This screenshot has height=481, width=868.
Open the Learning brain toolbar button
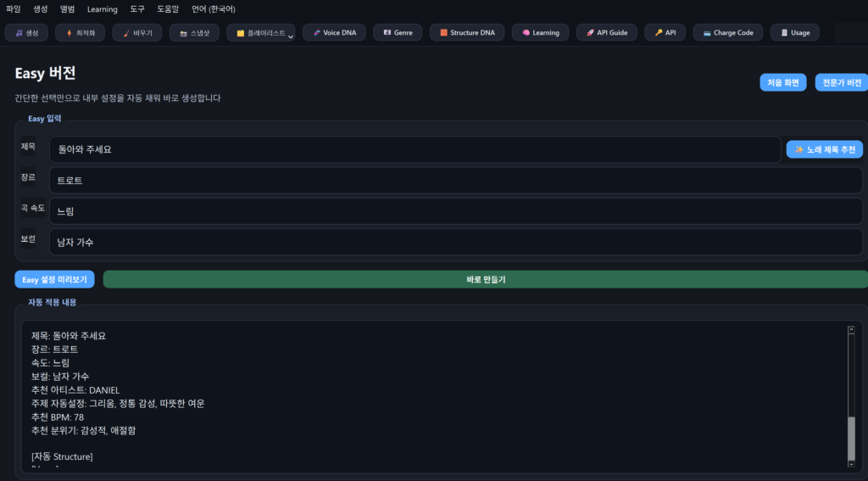[x=540, y=33]
